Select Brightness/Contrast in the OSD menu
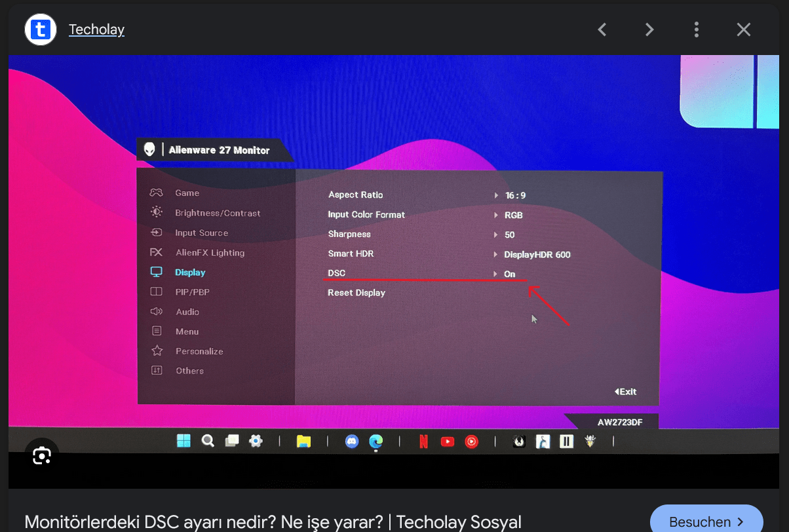This screenshot has height=532, width=789. [x=218, y=213]
